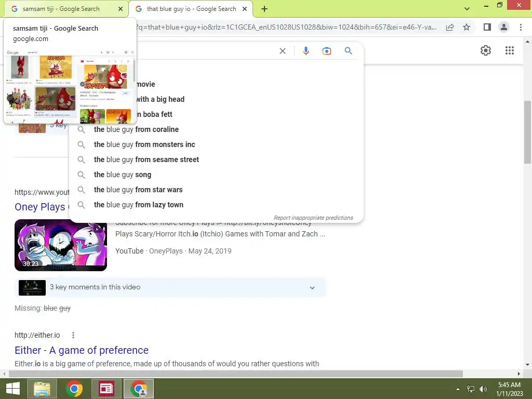Open the Chrome profile avatar menu
Screen dimensions: 532x399
[504, 27]
